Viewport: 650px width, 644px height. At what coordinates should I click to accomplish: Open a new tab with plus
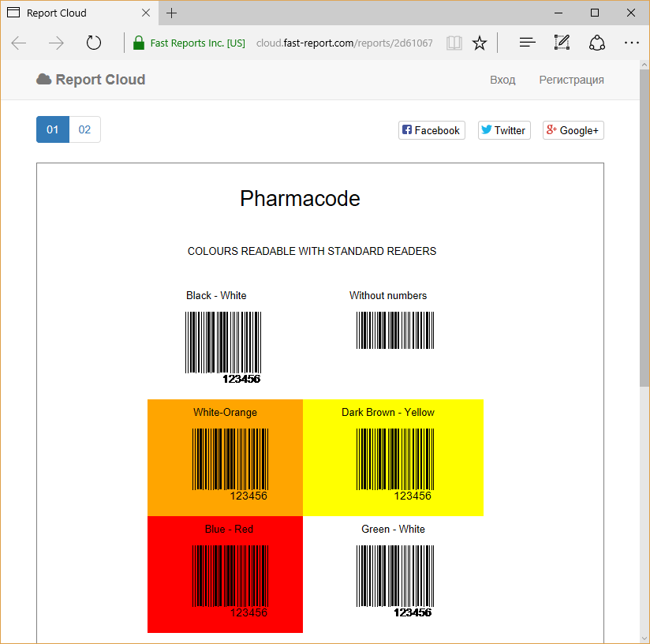pos(171,13)
